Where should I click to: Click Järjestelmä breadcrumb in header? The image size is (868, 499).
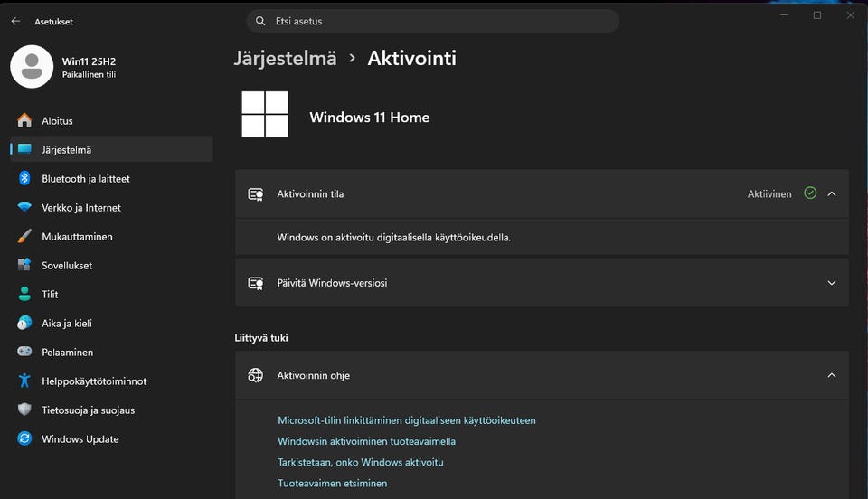(x=285, y=59)
